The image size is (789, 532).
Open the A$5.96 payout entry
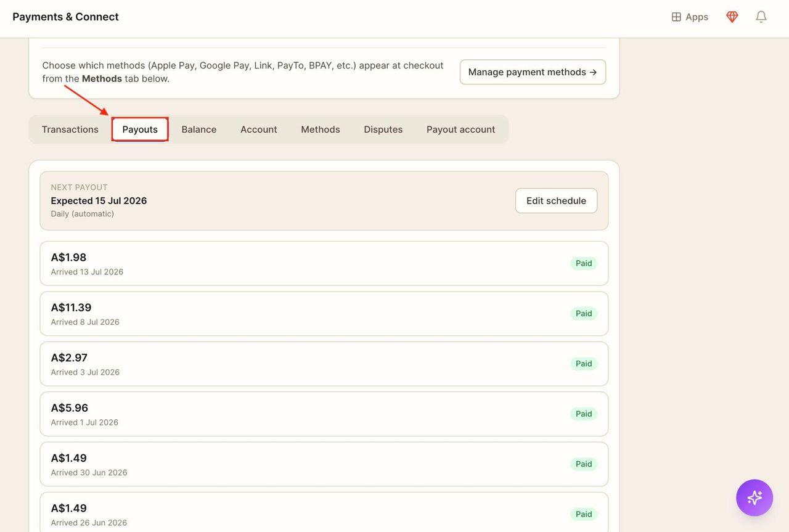(x=324, y=414)
